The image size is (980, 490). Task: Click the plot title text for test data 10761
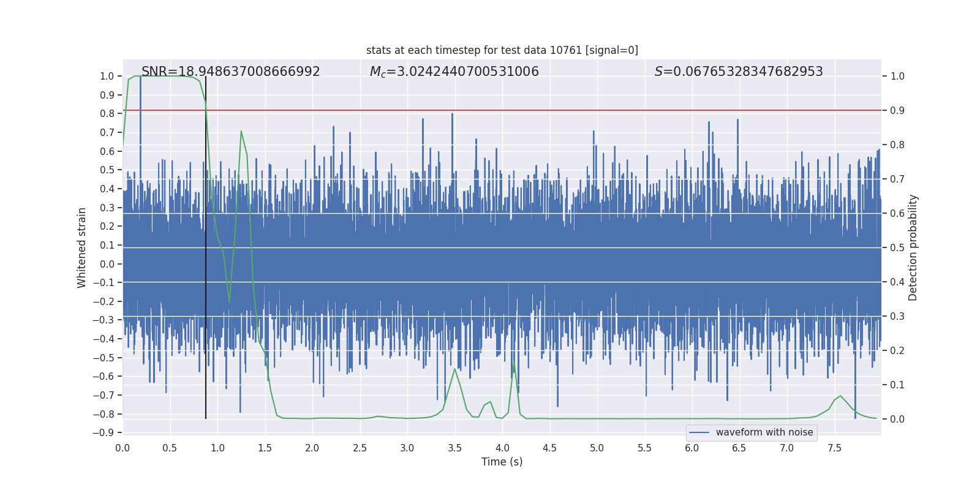coord(502,50)
